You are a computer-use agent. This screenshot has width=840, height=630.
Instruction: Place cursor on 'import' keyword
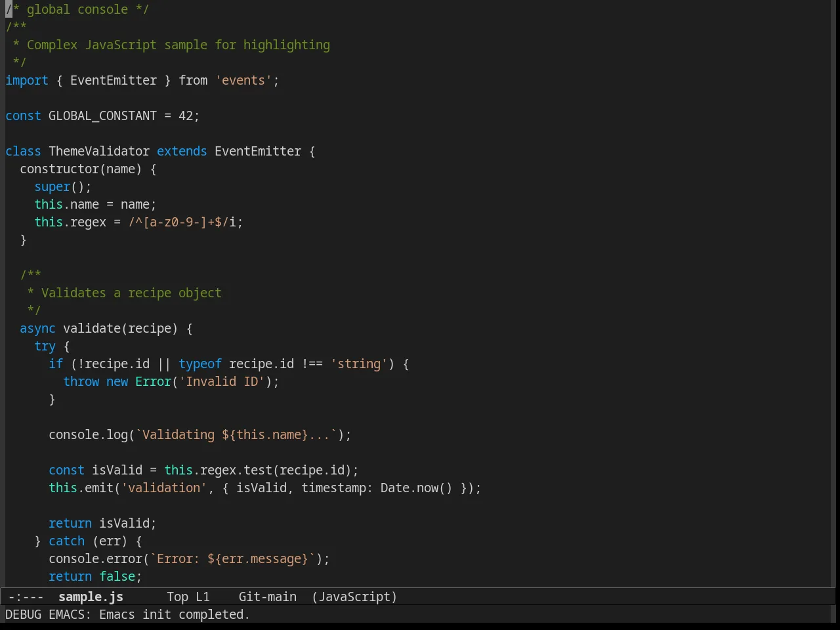27,80
